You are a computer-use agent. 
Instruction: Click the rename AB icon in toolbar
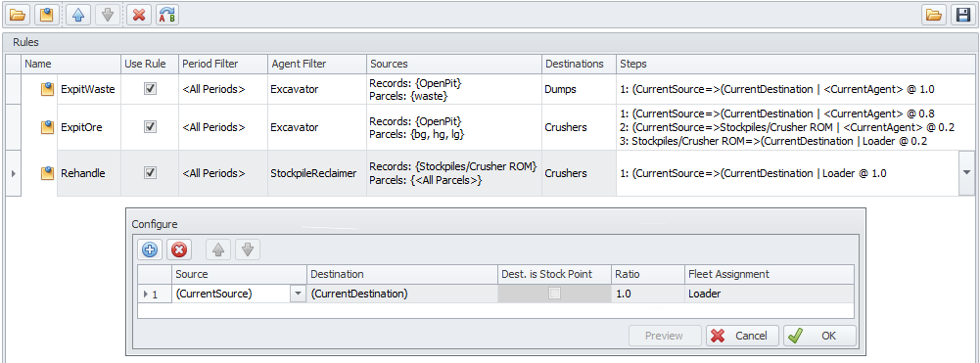coord(166,15)
